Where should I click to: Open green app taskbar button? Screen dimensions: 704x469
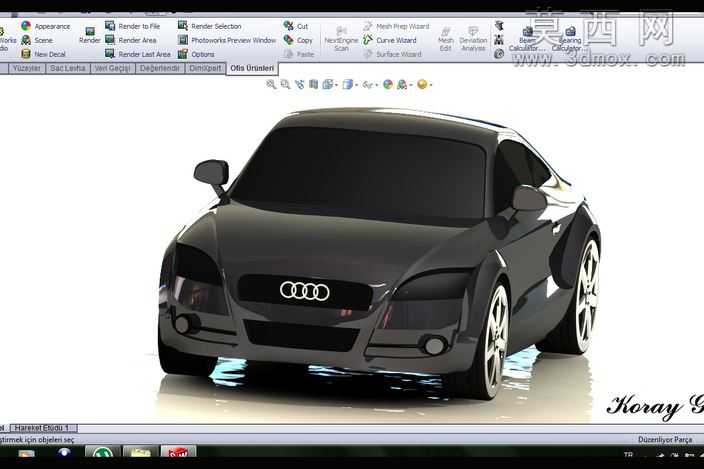[103, 452]
